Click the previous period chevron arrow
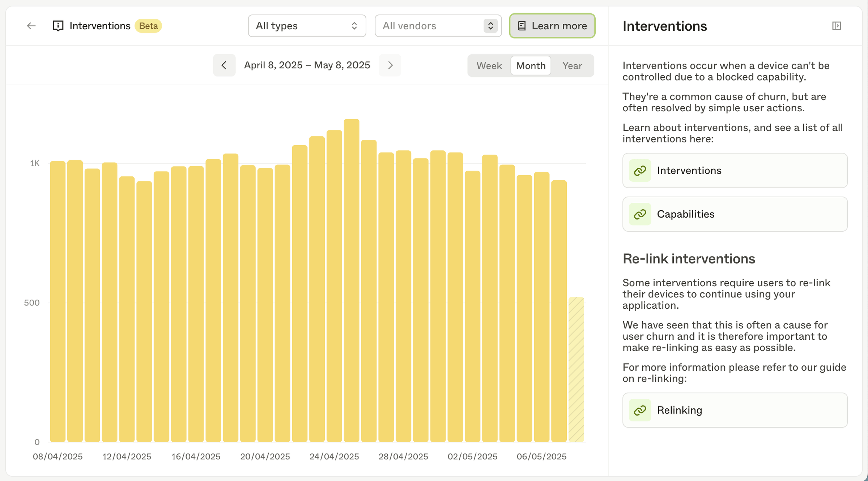868x481 pixels. click(x=224, y=65)
